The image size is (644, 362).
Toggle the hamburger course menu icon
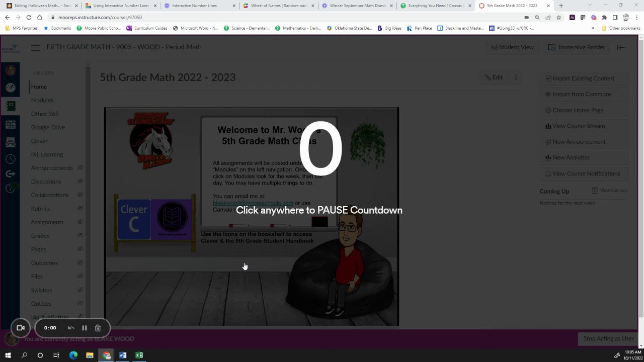click(x=35, y=48)
